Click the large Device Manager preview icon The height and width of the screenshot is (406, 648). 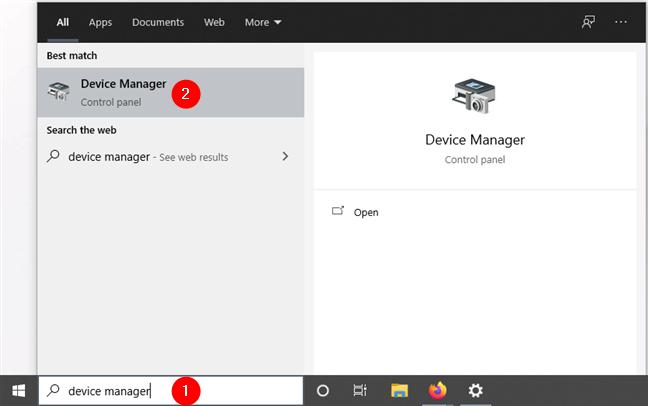474,96
